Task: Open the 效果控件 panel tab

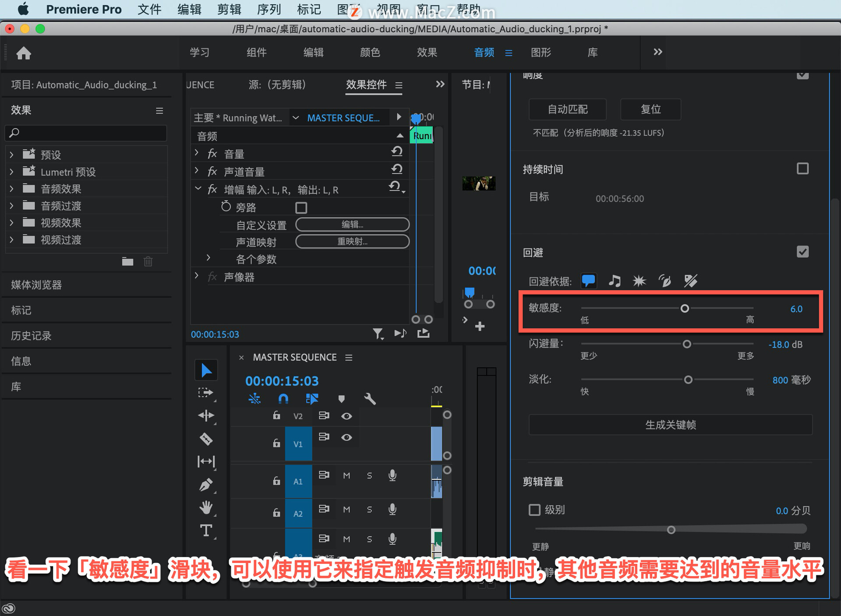Action: 366,84
